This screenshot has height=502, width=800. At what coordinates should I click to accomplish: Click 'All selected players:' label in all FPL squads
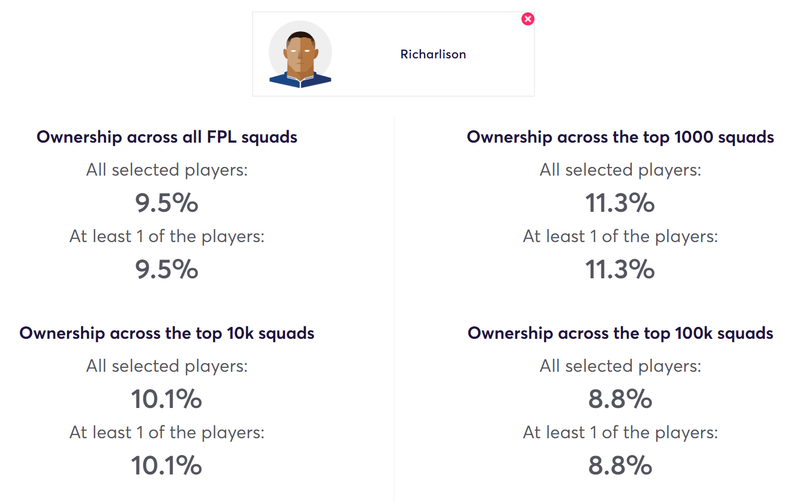167,170
